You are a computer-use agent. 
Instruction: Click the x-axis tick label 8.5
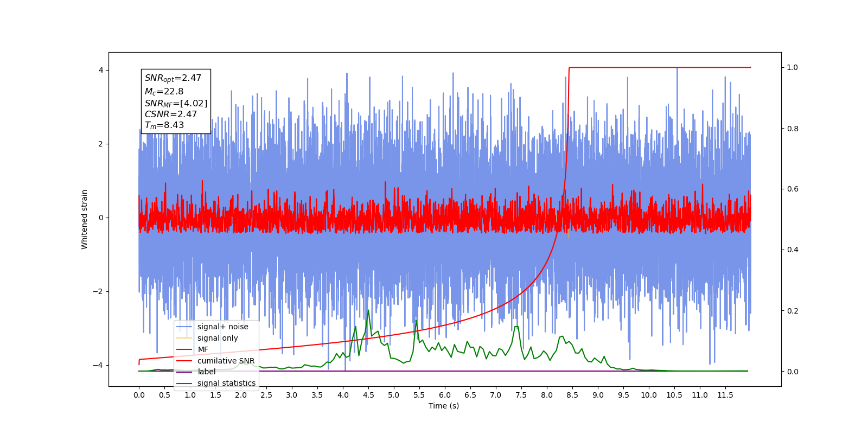pos(572,395)
